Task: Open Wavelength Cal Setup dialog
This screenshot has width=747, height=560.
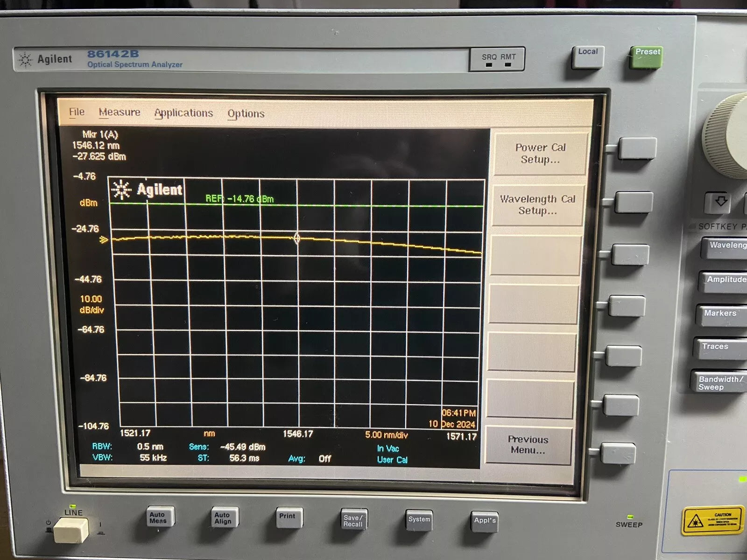Action: click(537, 205)
